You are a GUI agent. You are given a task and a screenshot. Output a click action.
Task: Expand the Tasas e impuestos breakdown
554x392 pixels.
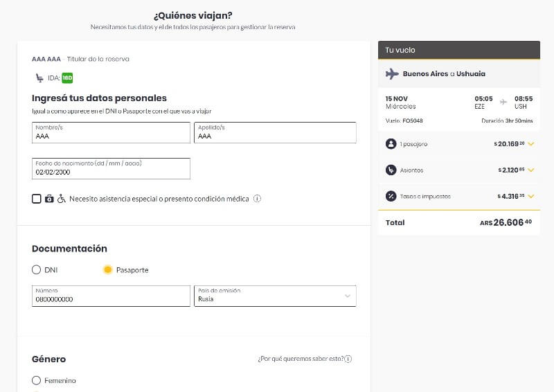[x=530, y=196]
